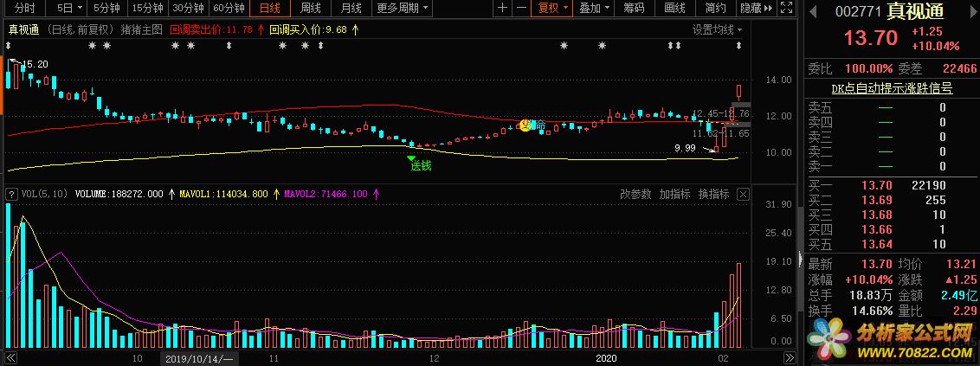
Task: Toggle 简约 simple mode
Action: pyautogui.click(x=715, y=8)
